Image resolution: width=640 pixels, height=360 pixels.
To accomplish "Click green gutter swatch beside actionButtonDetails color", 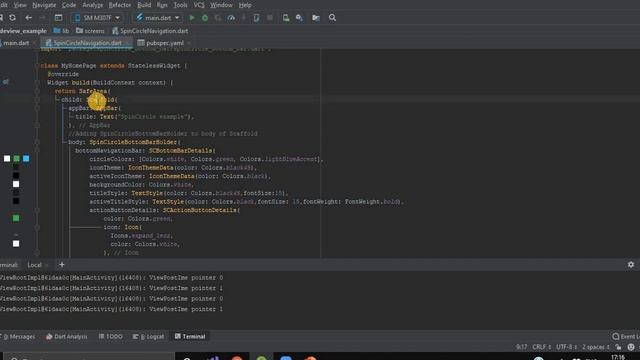I will pos(16,218).
